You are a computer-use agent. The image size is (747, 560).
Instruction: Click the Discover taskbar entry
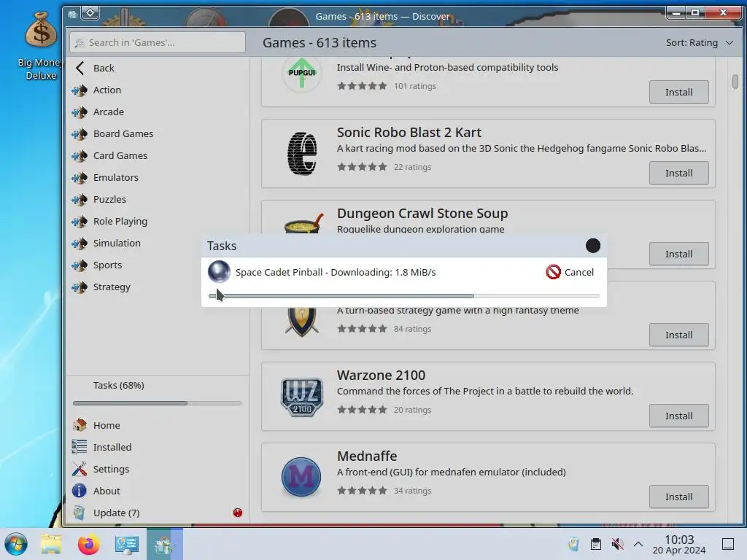click(x=164, y=544)
